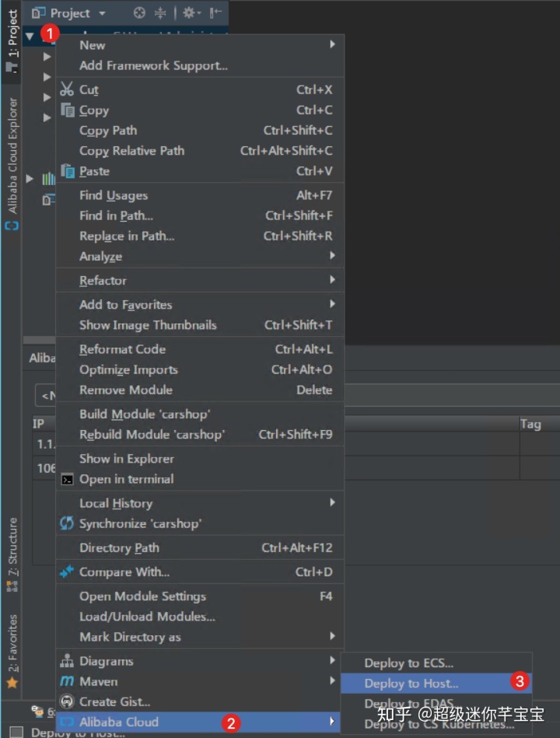
Task: Select New from the context menu
Action: coord(200,44)
